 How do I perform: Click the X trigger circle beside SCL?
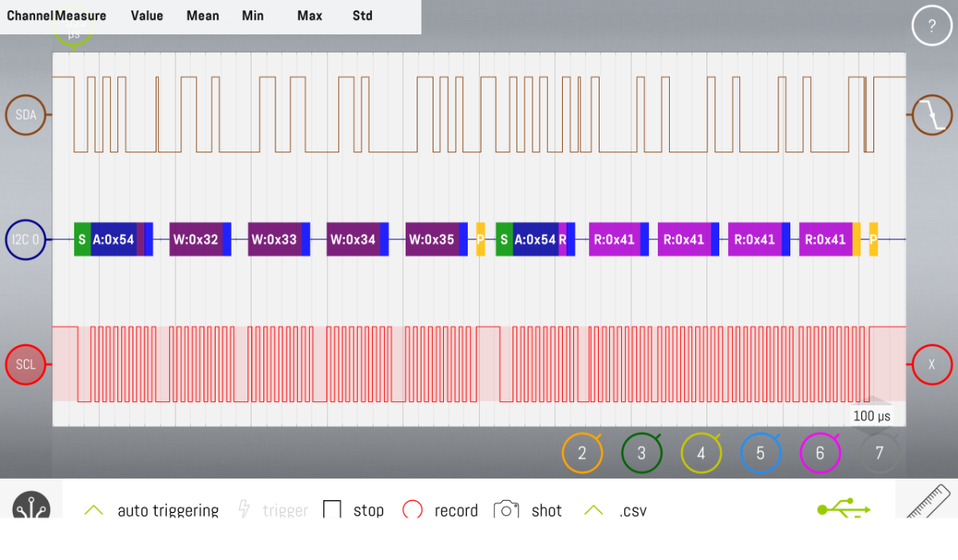932,365
